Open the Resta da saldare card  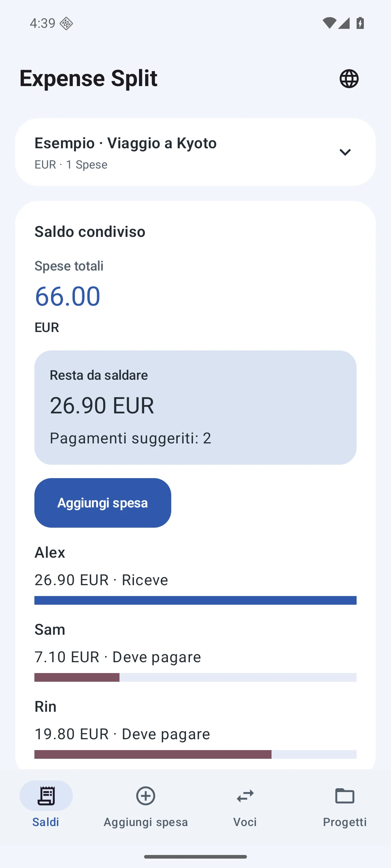point(195,408)
